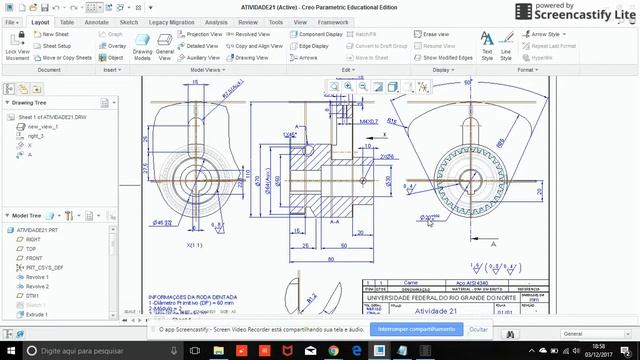
Task: Open Edge Display
Action: click(x=309, y=46)
